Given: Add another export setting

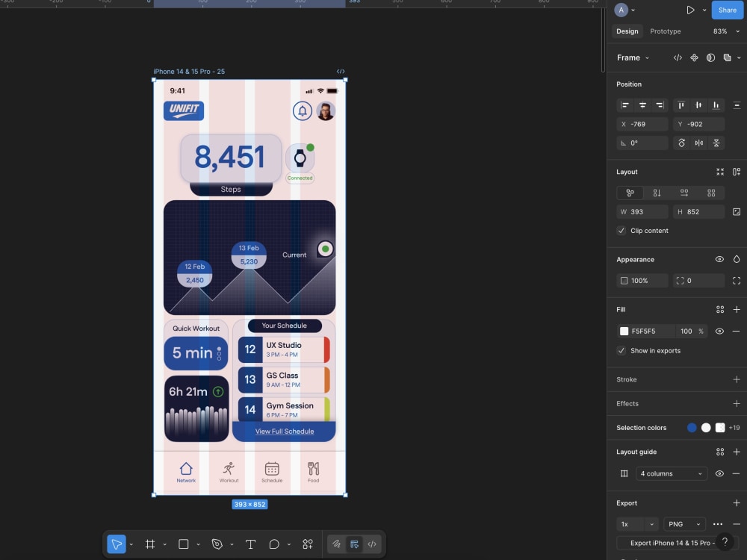Looking at the screenshot, I should (737, 503).
